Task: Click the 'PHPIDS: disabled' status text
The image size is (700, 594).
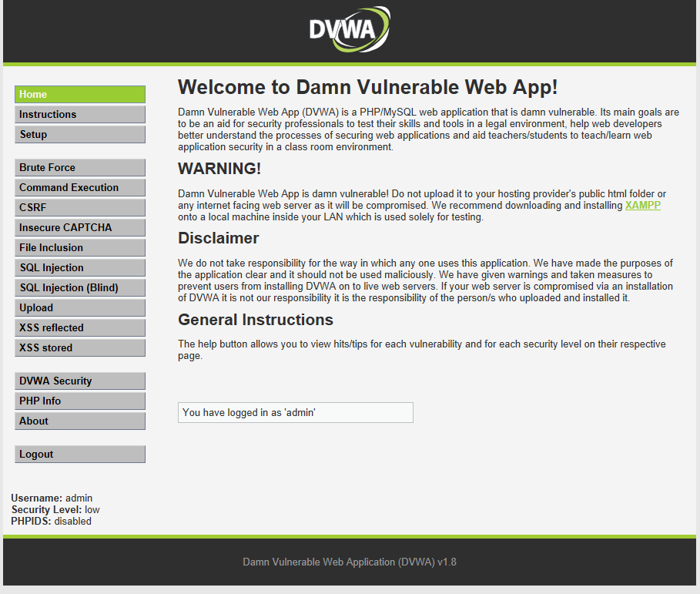Action: click(x=51, y=522)
